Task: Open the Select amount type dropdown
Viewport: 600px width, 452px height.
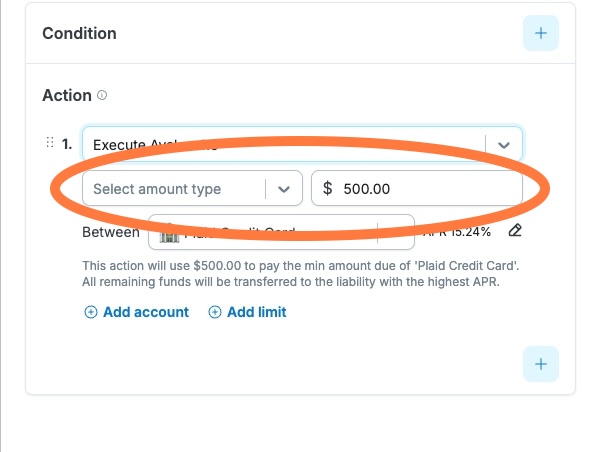Action: [192, 188]
